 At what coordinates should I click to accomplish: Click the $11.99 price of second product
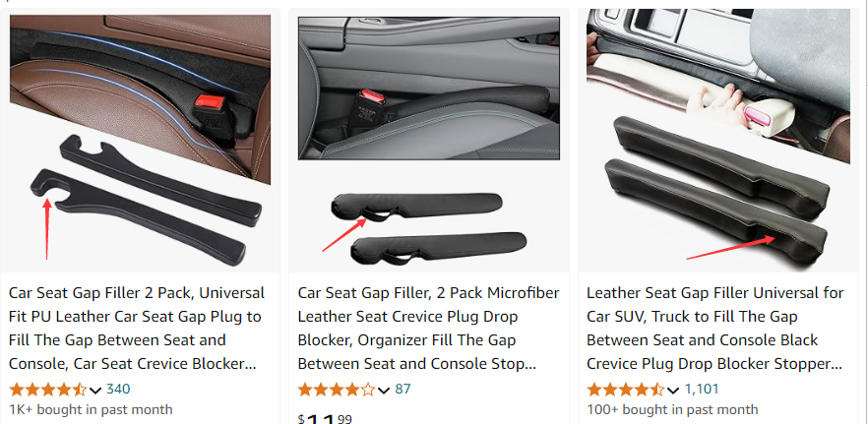click(325, 418)
